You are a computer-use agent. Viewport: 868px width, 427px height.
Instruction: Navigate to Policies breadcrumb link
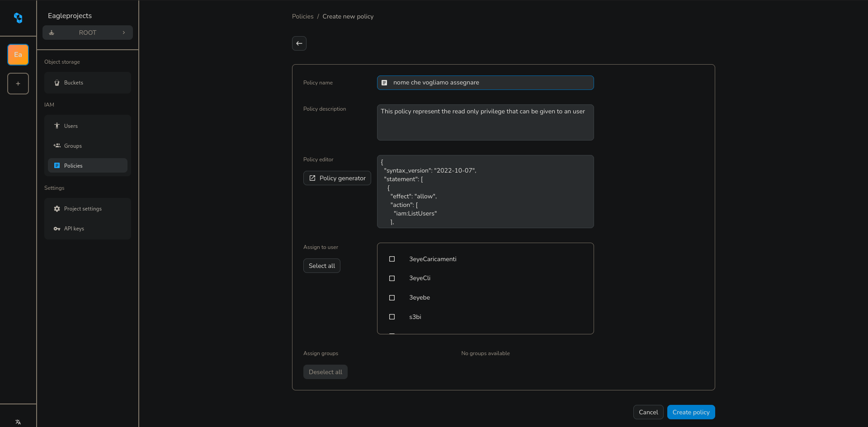[x=302, y=16]
